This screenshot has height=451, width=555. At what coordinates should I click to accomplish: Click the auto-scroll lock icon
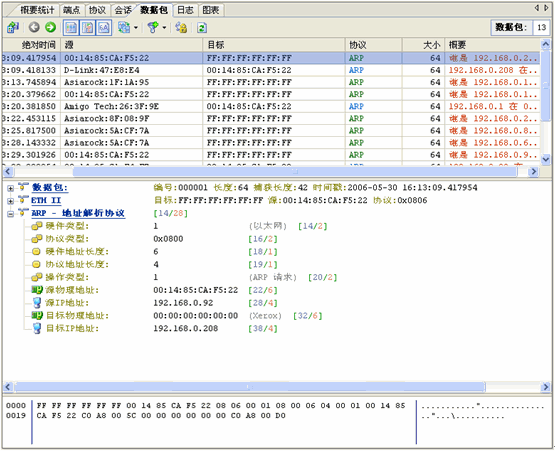[x=181, y=27]
